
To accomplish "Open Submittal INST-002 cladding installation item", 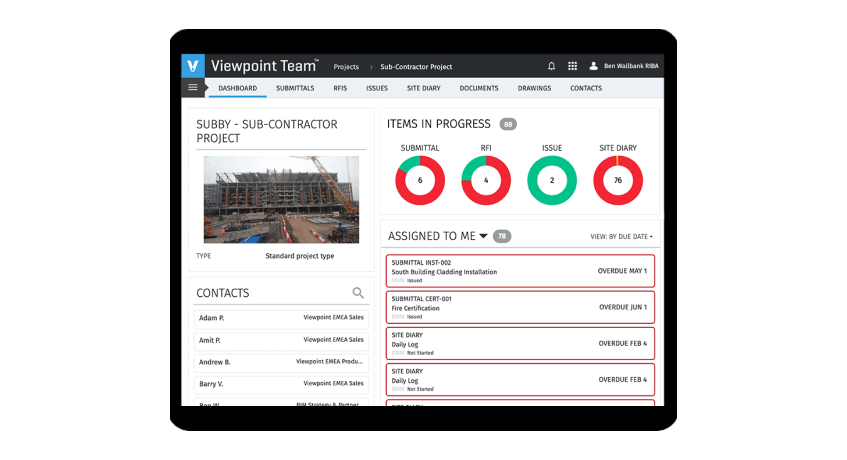I will click(520, 271).
